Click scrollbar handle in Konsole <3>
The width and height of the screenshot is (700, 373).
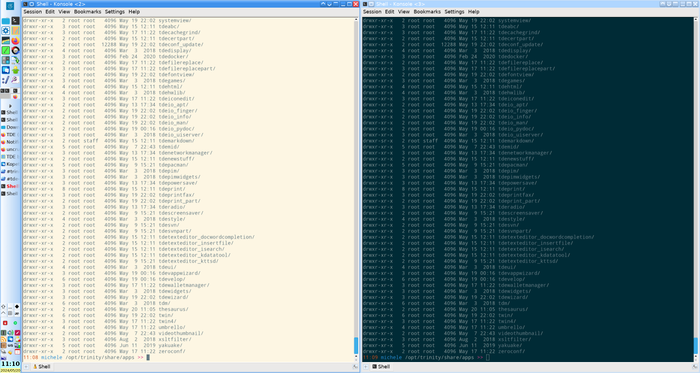click(696, 345)
